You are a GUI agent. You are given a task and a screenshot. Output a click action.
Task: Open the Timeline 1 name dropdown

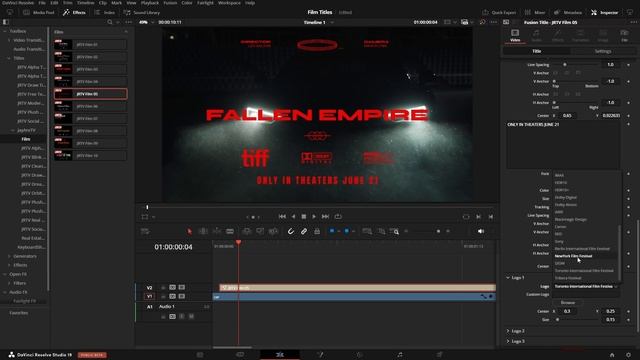click(x=318, y=22)
